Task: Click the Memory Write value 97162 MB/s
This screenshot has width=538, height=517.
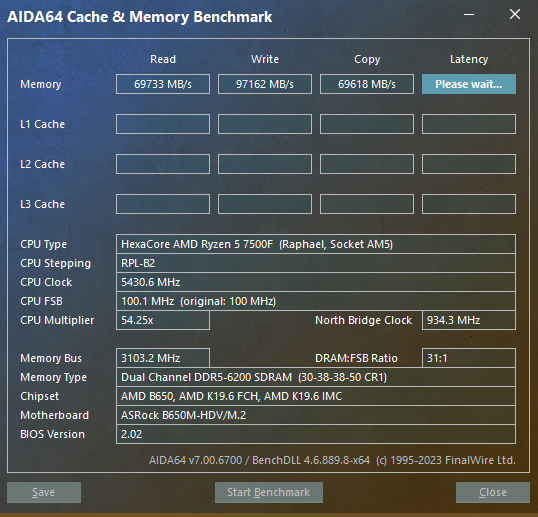Action: (x=265, y=84)
